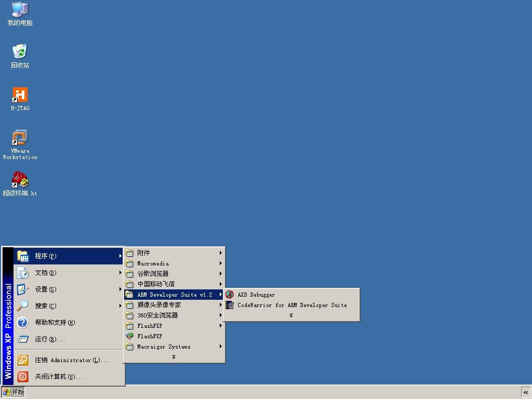Expand the 附件 submenu arrow
This screenshot has height=399, width=532.
tap(220, 253)
